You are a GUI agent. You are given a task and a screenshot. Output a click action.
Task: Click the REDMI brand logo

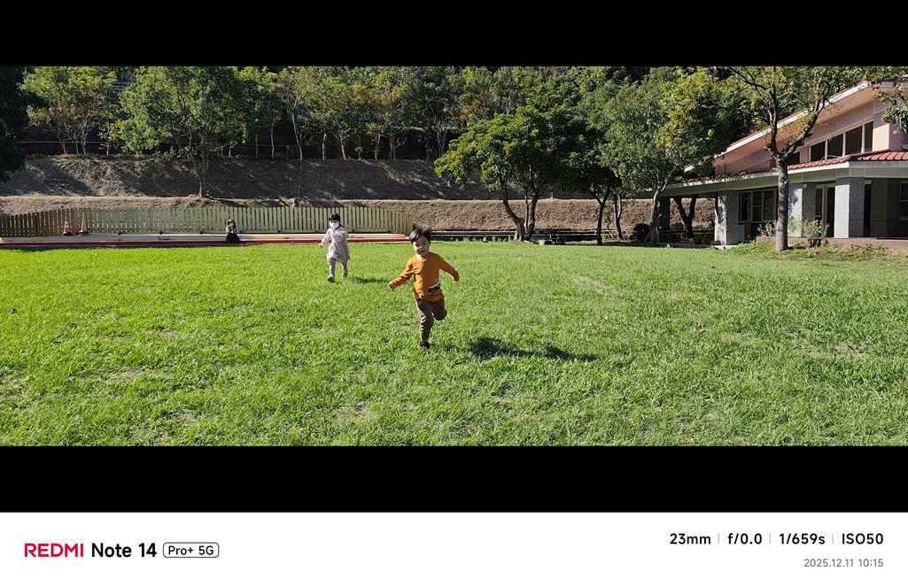pyautogui.click(x=54, y=550)
